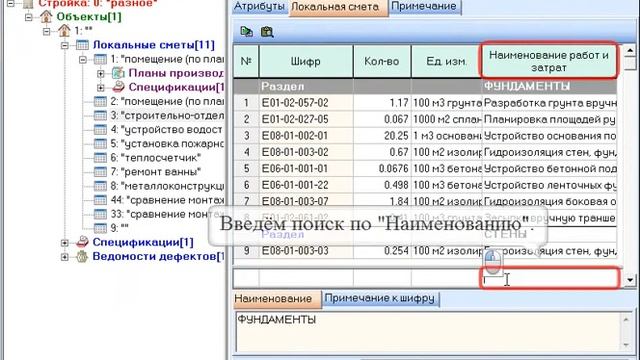Click the ФУНДАМЕНТЫ section row

click(x=425, y=87)
